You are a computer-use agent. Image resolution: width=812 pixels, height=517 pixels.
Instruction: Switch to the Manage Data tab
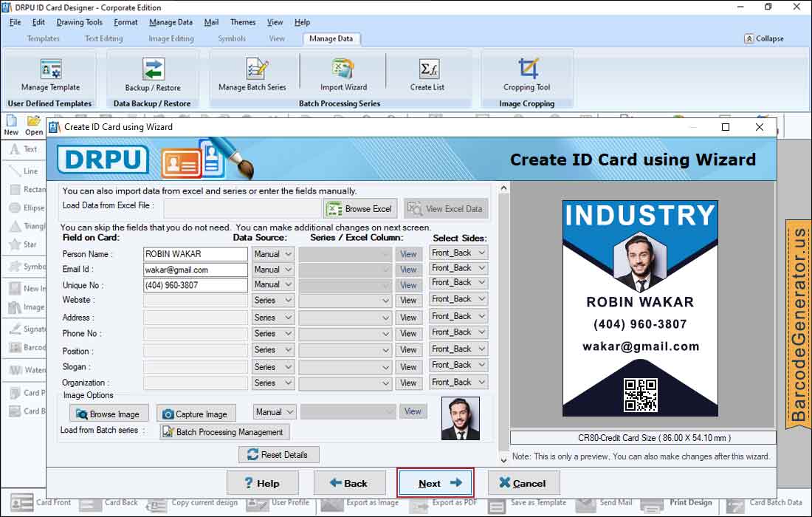(331, 39)
